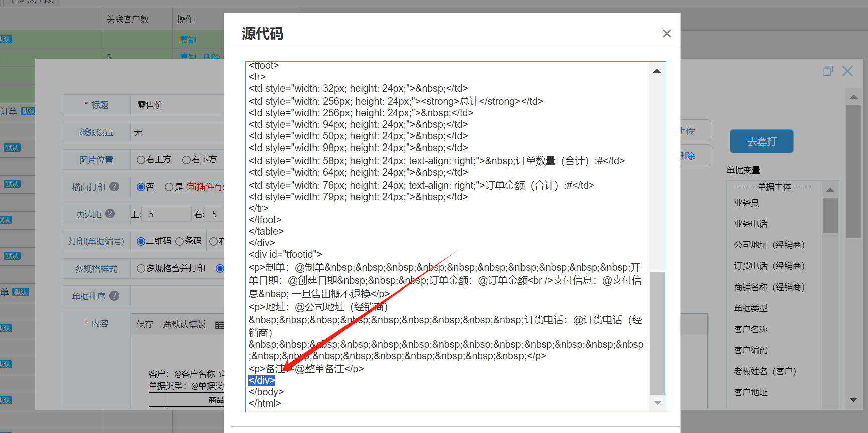The width and height of the screenshot is (868, 433).
Task: Click the help icon beside 横向打印
Action: coord(114,187)
